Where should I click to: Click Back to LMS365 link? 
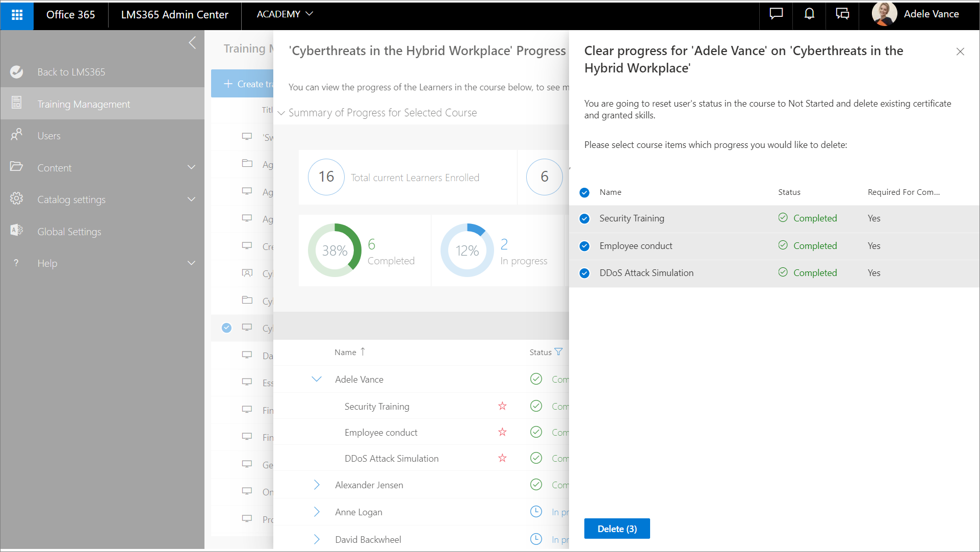tap(71, 72)
